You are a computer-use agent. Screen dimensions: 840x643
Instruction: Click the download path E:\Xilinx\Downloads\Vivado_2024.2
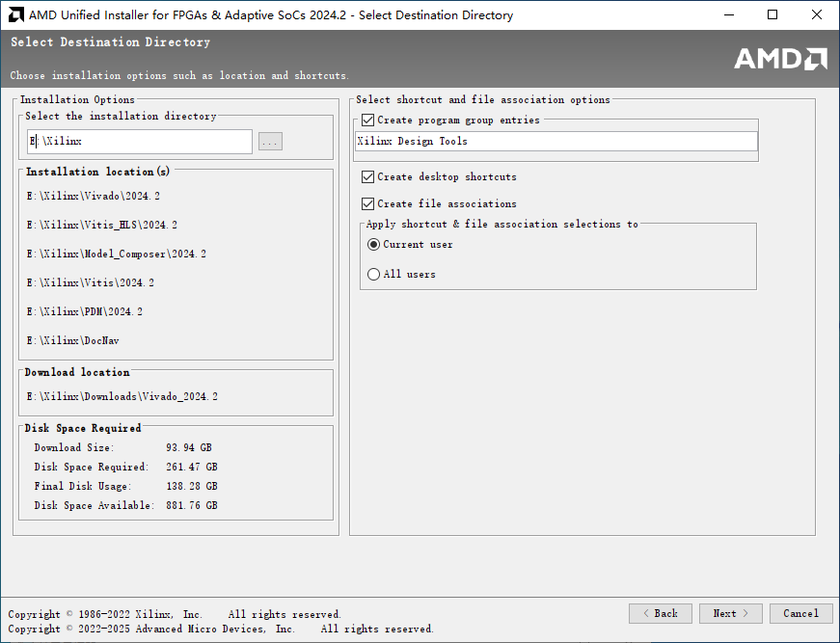coord(122,397)
